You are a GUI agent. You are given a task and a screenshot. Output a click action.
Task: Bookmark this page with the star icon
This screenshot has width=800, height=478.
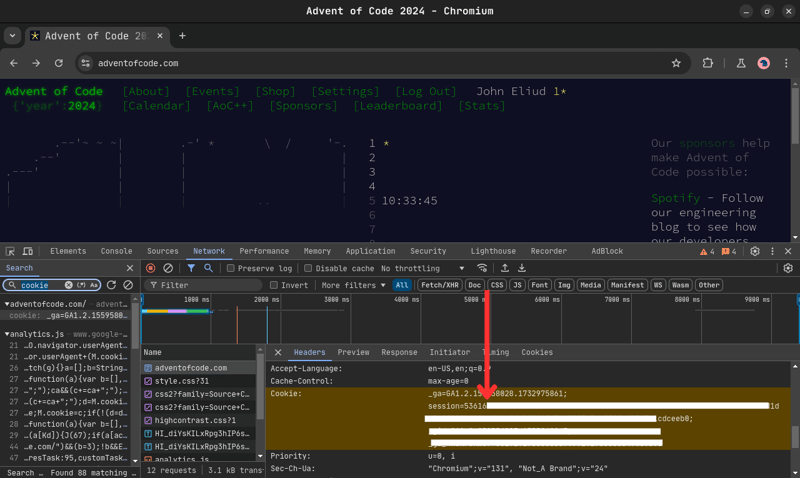coord(676,63)
